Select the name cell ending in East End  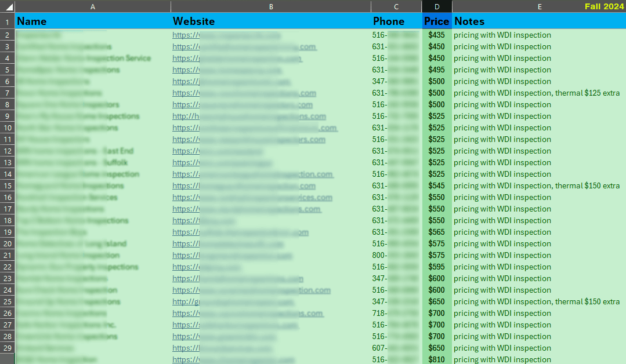(75, 151)
